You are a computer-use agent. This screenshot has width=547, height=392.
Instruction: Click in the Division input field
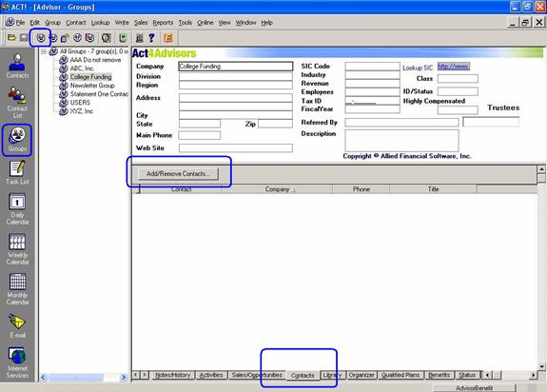point(236,76)
